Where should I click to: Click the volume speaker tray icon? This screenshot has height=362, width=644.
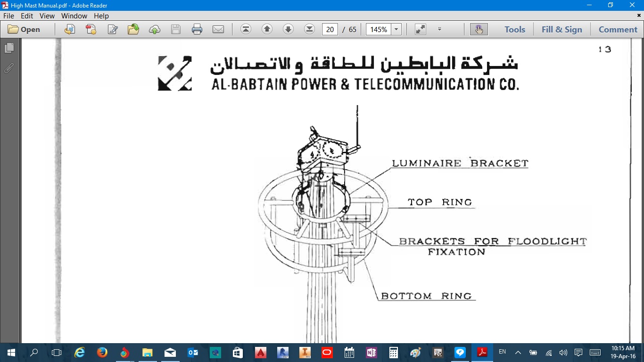pyautogui.click(x=563, y=352)
